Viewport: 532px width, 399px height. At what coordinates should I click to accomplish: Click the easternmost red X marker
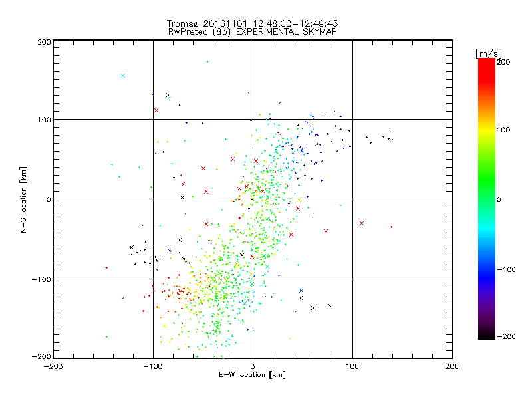pyautogui.click(x=362, y=223)
